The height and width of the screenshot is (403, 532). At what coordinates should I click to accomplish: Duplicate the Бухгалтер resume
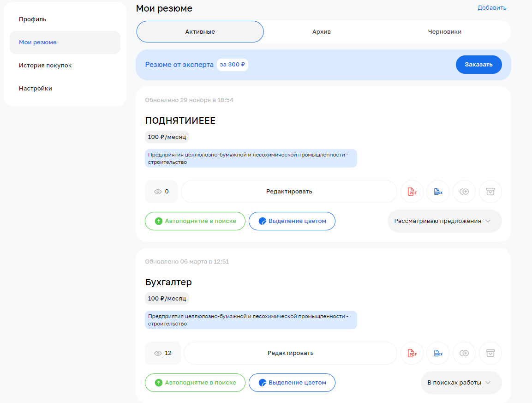click(x=464, y=353)
